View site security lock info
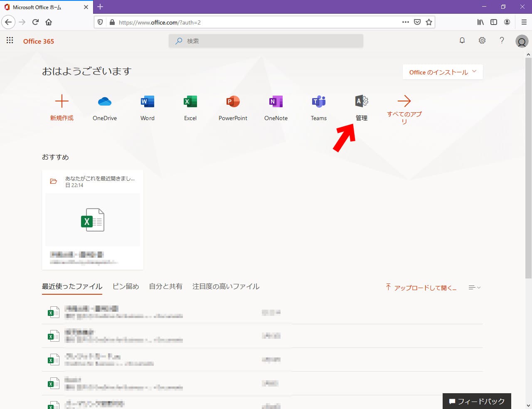The height and width of the screenshot is (409, 532). click(x=112, y=22)
